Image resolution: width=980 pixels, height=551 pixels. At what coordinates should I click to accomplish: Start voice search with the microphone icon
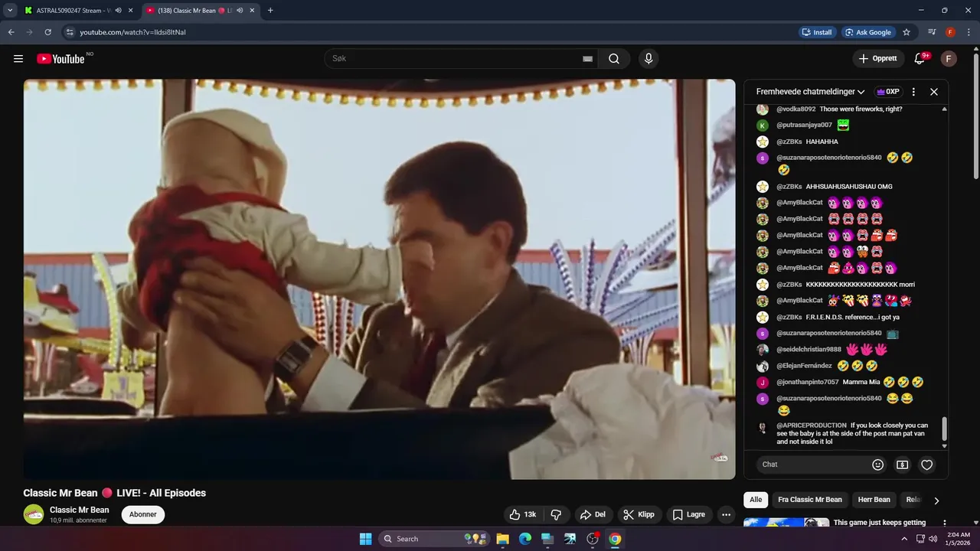(648, 59)
